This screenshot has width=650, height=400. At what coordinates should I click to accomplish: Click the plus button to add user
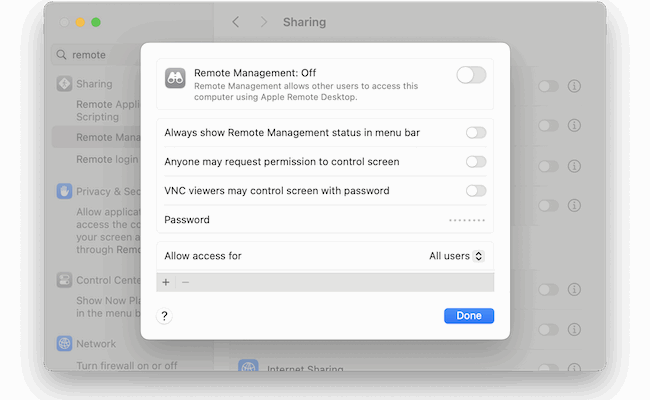166,282
